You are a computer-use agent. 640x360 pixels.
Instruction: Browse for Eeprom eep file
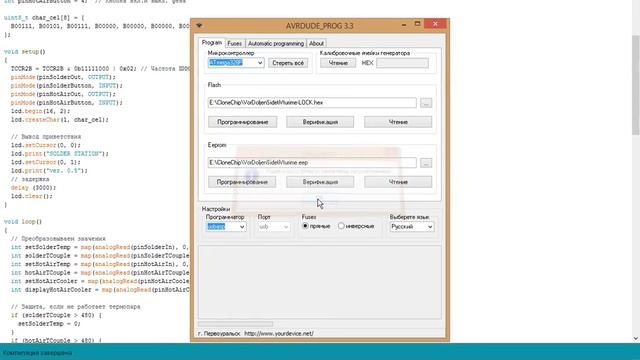coord(426,163)
